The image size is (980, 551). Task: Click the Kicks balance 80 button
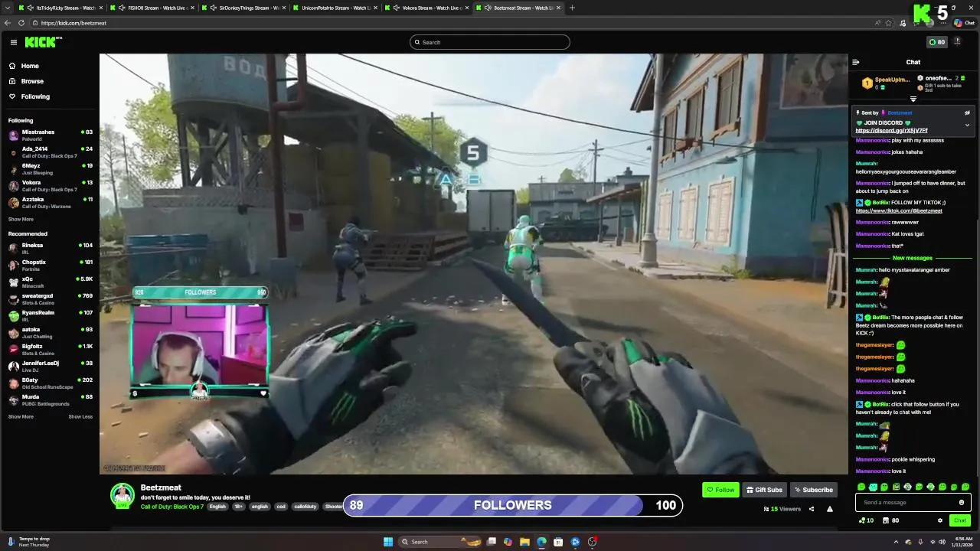click(936, 42)
